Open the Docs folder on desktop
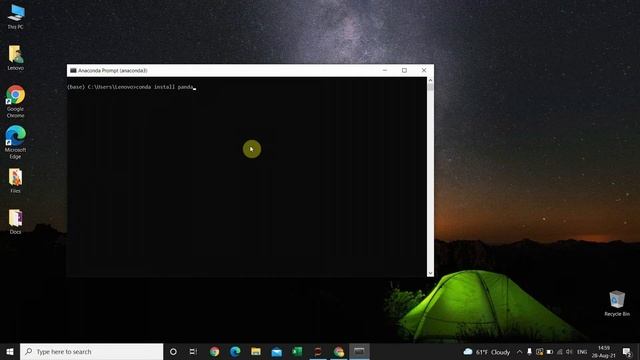The width and height of the screenshot is (640, 360). coord(16,222)
